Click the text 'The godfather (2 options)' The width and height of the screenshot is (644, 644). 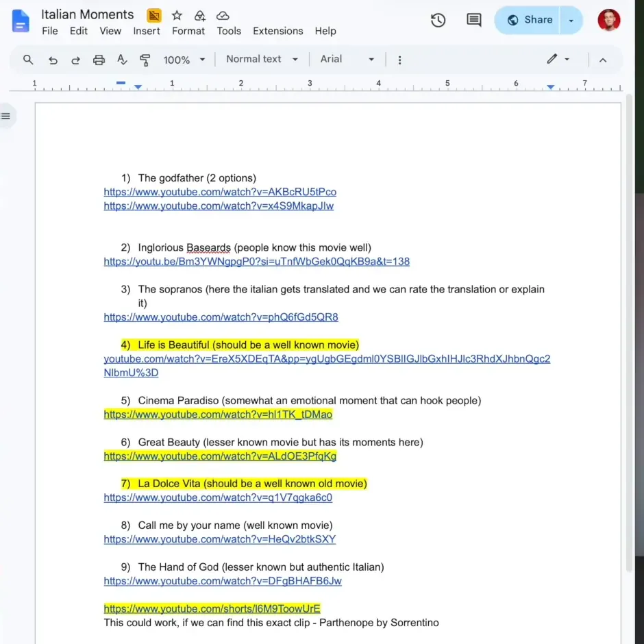tap(197, 178)
